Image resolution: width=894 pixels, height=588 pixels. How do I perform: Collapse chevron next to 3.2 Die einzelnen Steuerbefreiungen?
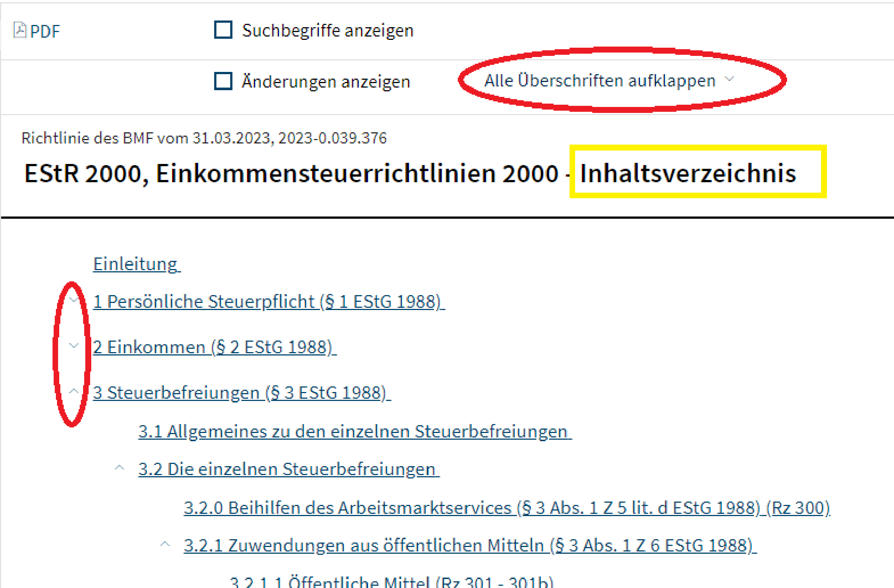click(120, 468)
